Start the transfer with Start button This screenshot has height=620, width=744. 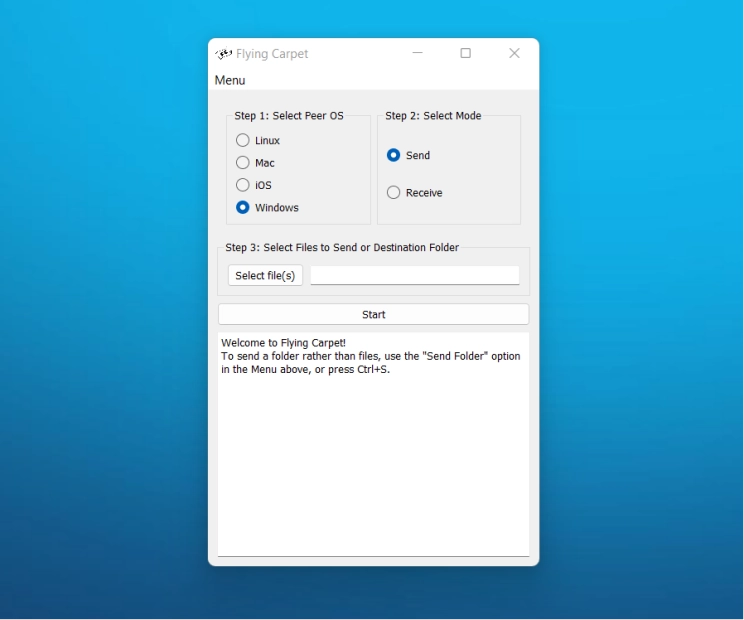pos(373,315)
